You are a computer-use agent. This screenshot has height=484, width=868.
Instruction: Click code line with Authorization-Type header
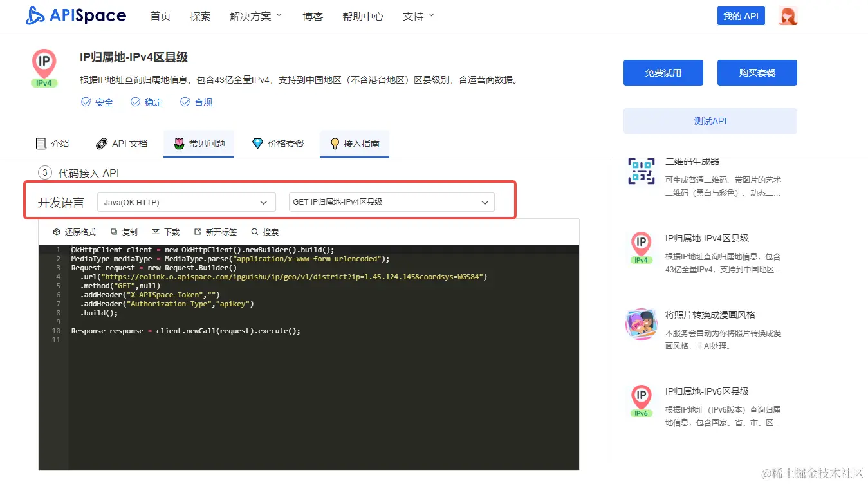pos(167,304)
